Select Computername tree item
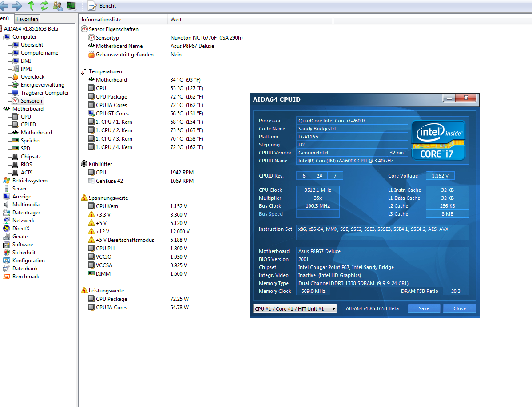Viewport: 532px width, 407px height. tap(40, 53)
